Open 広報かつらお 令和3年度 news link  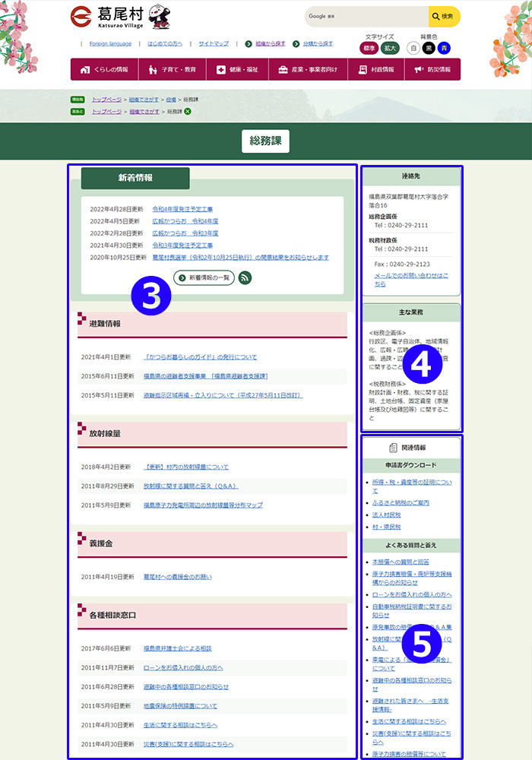pos(185,233)
